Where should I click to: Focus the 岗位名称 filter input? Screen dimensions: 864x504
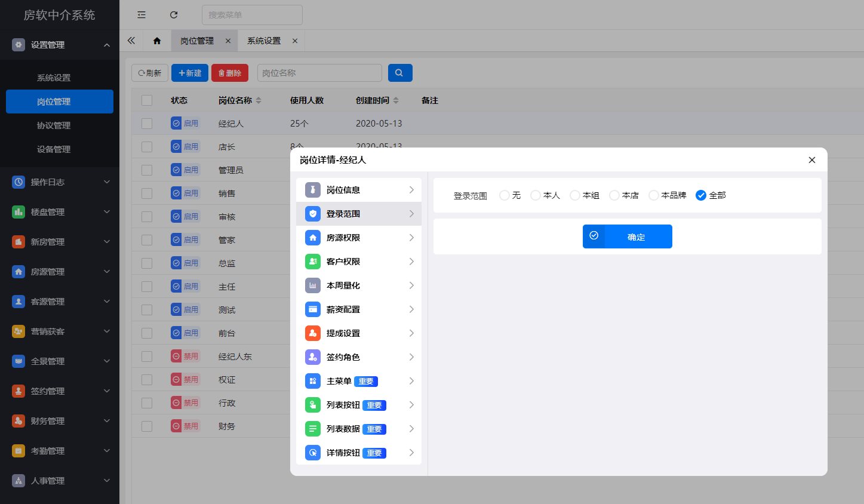319,73
